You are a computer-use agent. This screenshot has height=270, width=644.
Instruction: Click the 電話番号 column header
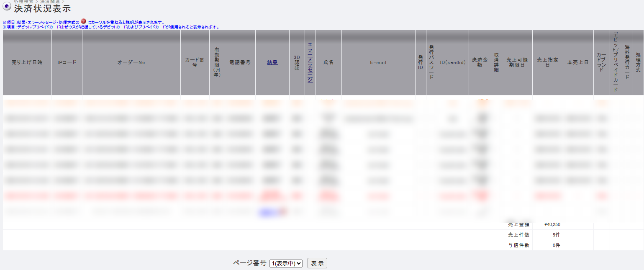pyautogui.click(x=240, y=62)
